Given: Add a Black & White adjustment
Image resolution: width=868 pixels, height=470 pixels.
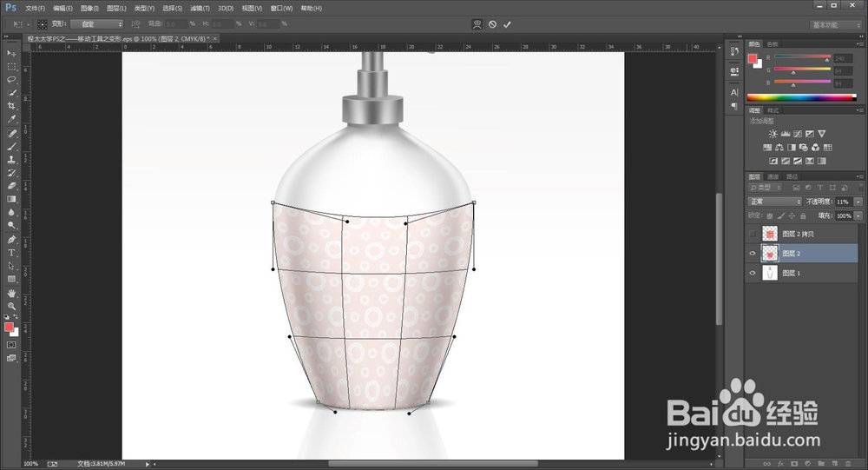Looking at the screenshot, I should (791, 148).
